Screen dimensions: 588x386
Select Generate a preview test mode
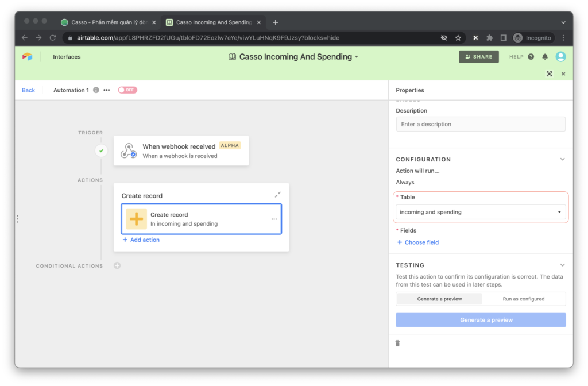tap(439, 299)
